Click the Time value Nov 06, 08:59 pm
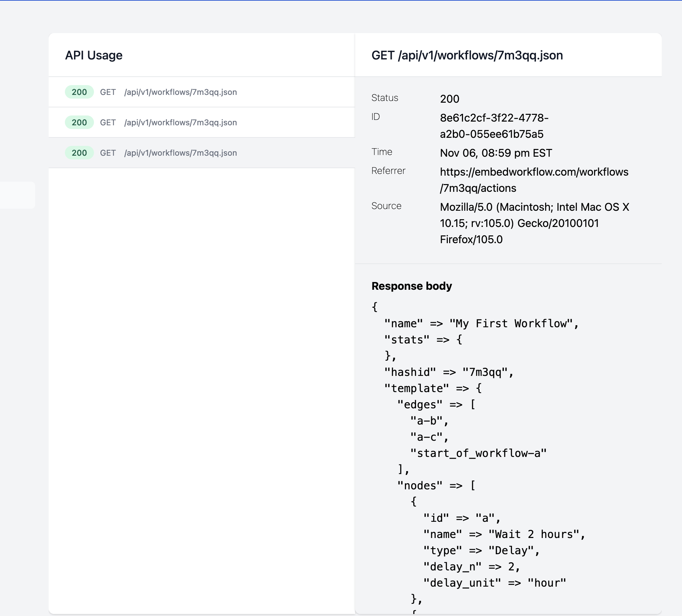Screen dimensions: 682x616 [495, 153]
